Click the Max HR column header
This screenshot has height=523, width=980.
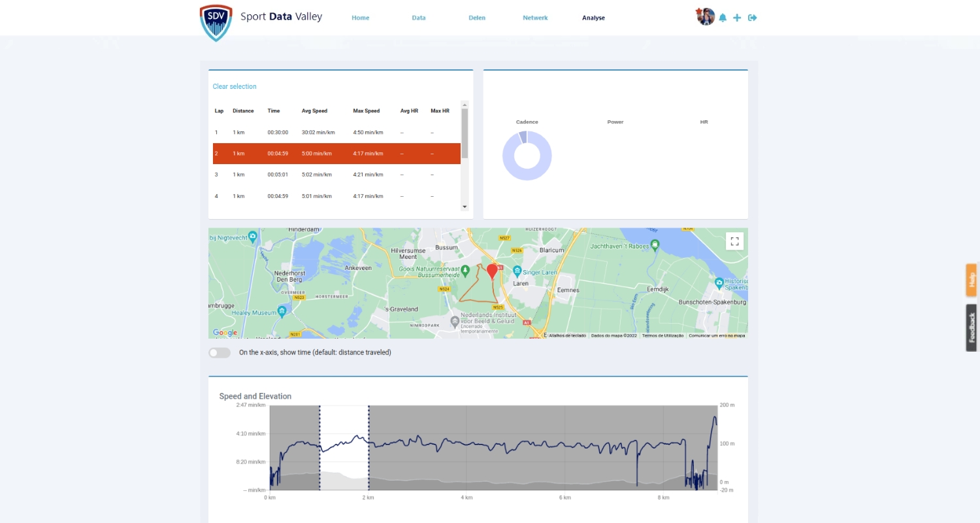tap(440, 111)
